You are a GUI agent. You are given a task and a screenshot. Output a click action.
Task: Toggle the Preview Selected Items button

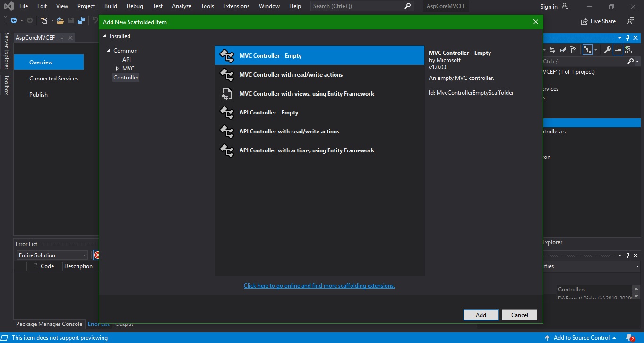[x=618, y=50]
